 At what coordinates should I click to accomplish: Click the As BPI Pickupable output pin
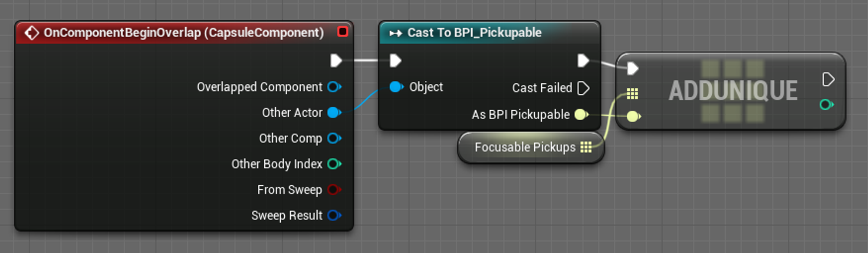tap(581, 115)
